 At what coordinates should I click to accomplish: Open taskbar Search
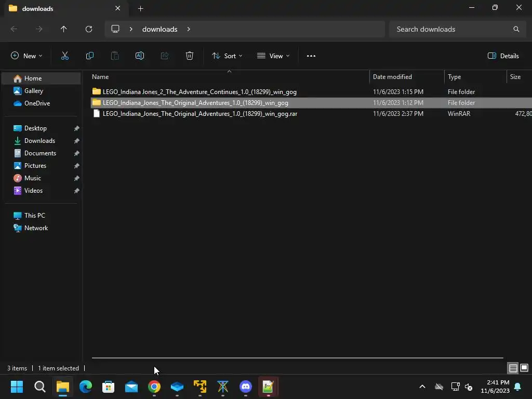coord(39,387)
